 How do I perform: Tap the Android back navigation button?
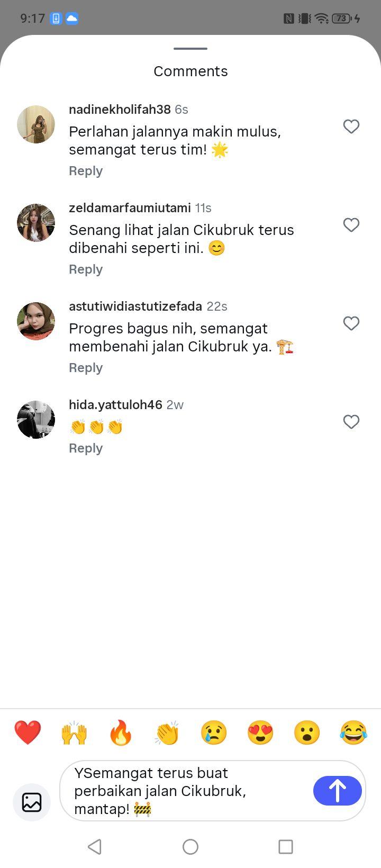[x=95, y=847]
